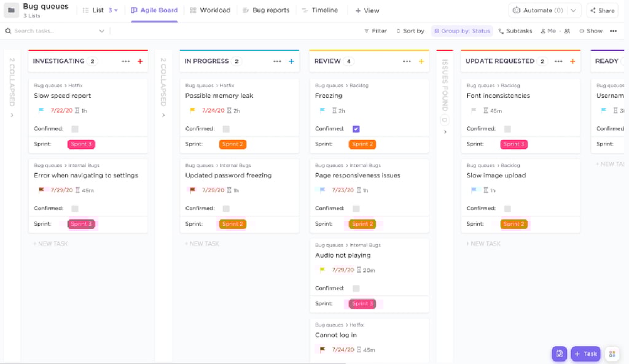Select the Bug reports view icon

[244, 10]
